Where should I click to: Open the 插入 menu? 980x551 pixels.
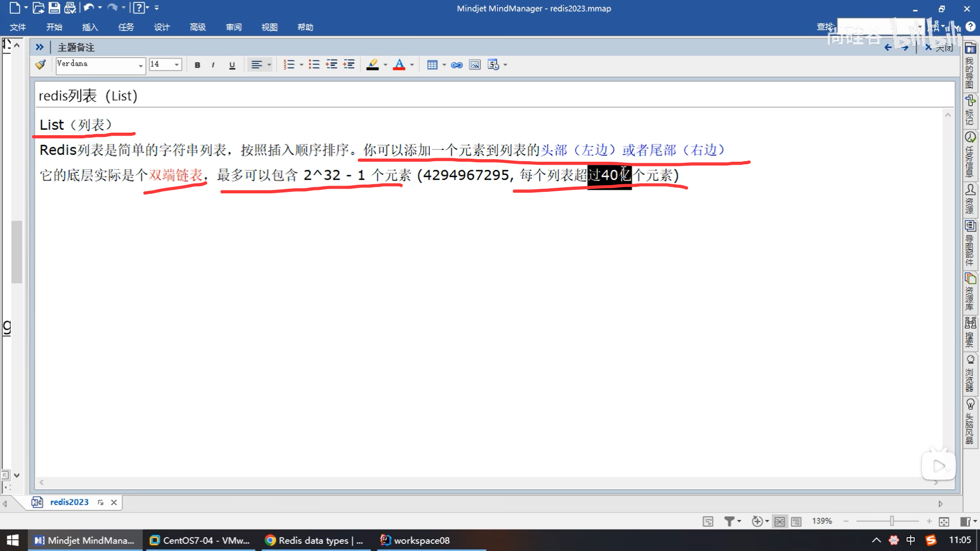tap(90, 27)
